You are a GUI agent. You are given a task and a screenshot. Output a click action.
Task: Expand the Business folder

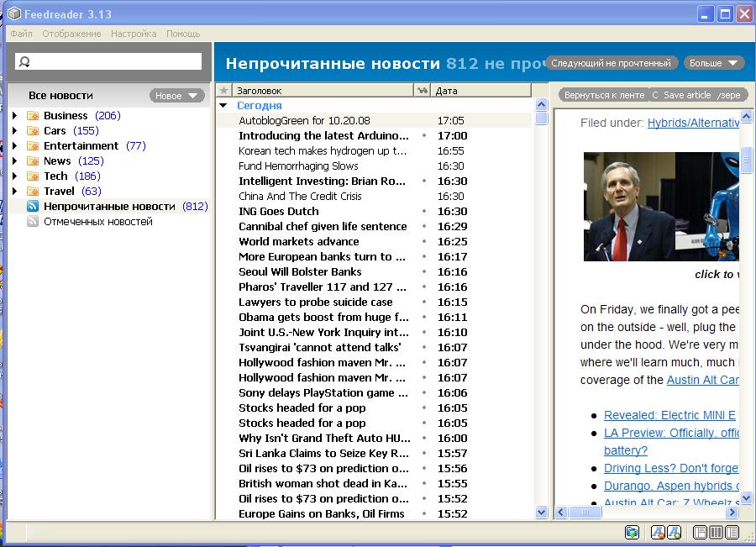(14, 116)
